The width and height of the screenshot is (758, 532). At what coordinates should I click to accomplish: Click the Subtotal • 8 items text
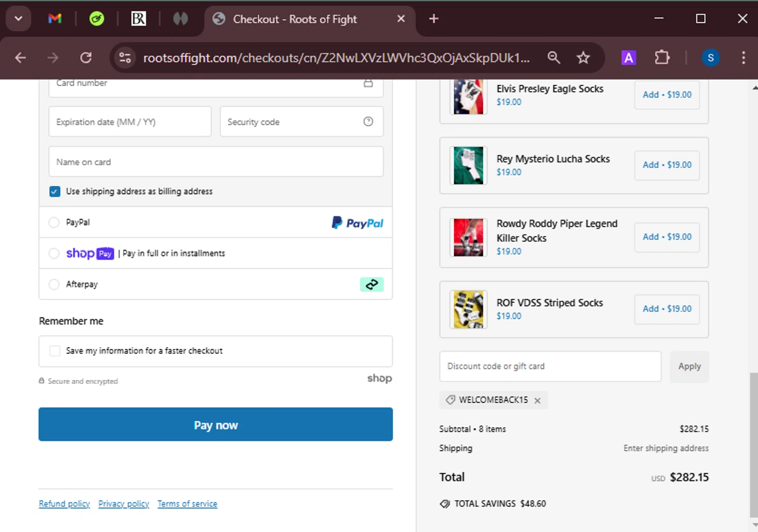pyautogui.click(x=472, y=429)
